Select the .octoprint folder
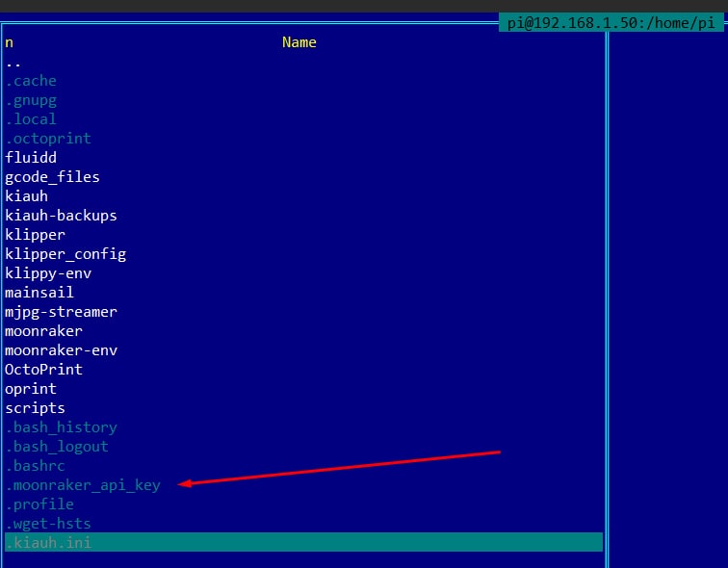 [x=48, y=139]
